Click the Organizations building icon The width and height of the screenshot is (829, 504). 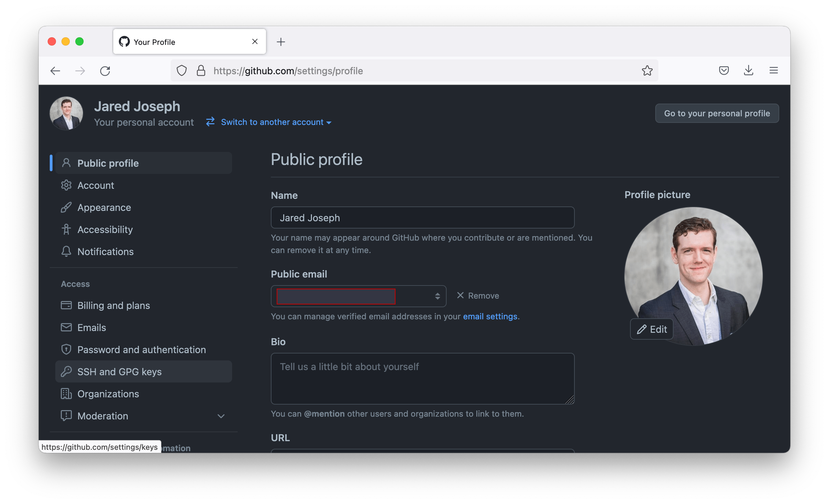tap(66, 394)
